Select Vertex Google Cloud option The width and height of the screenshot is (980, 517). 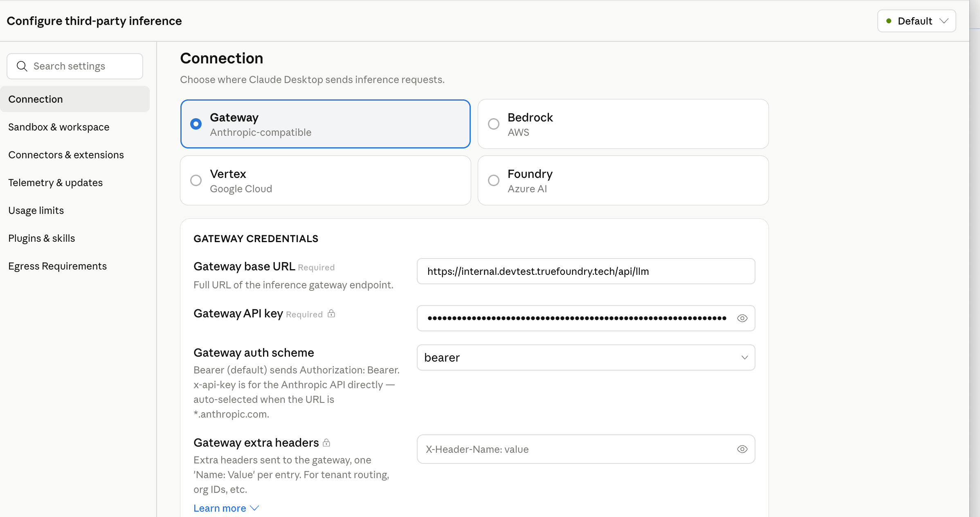[325, 180]
